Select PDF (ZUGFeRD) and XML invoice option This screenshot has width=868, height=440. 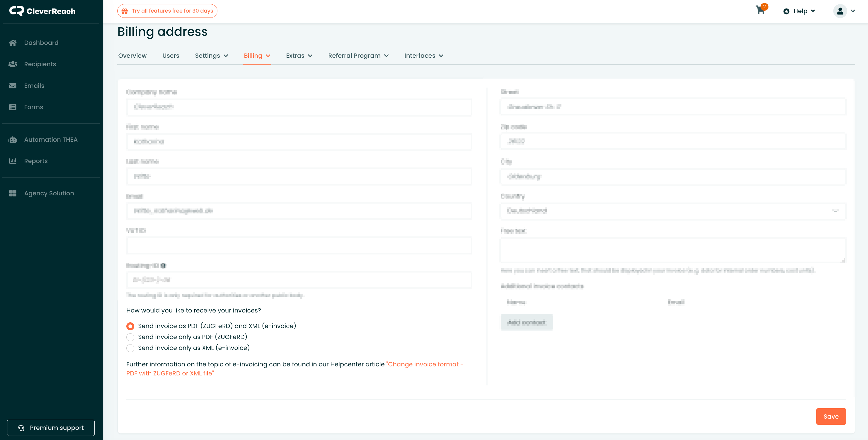tap(130, 326)
